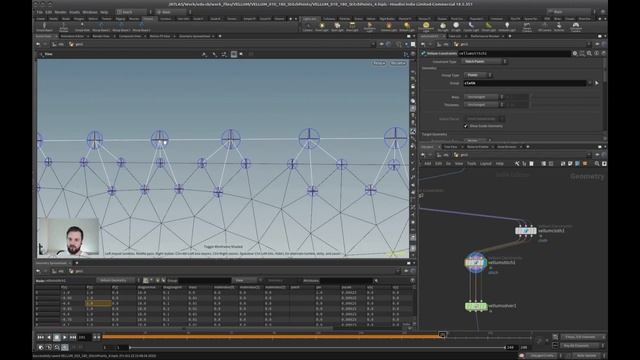640x360 pixels.
Task: Open the File menu
Action: tap(40, 12)
